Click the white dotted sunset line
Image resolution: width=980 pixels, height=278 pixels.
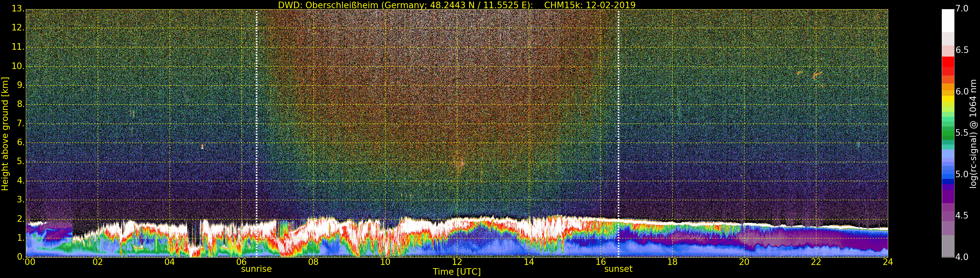pyautogui.click(x=618, y=114)
